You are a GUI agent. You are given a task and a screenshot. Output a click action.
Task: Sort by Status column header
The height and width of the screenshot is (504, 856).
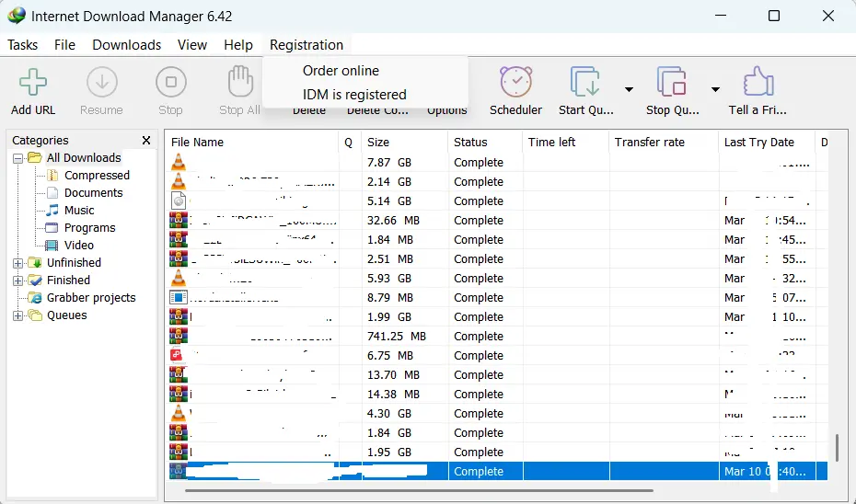pyautogui.click(x=485, y=143)
